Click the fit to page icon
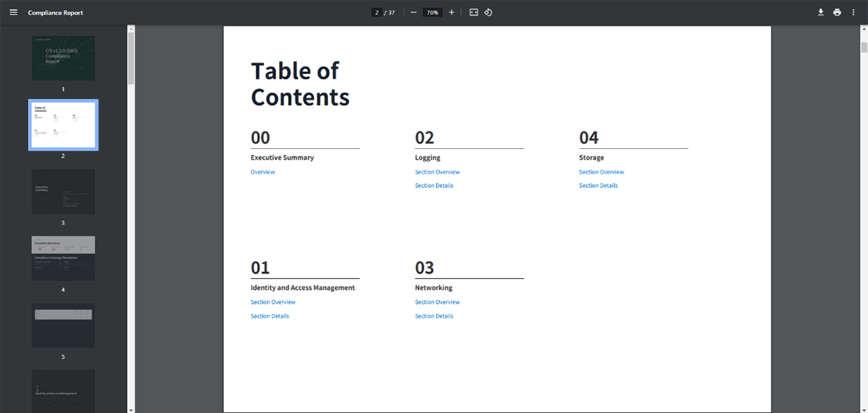This screenshot has width=868, height=413. point(474,12)
